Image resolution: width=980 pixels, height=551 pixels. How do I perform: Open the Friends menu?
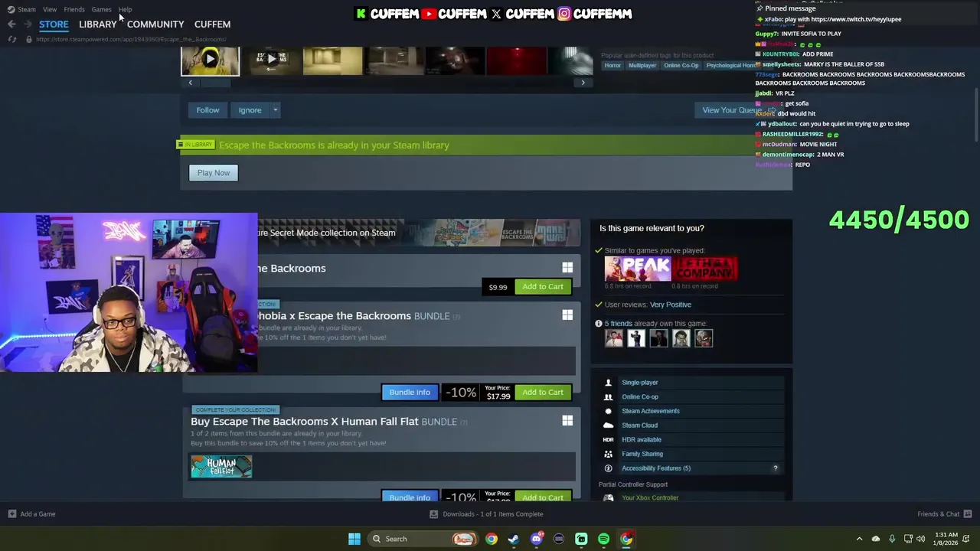pyautogui.click(x=74, y=9)
